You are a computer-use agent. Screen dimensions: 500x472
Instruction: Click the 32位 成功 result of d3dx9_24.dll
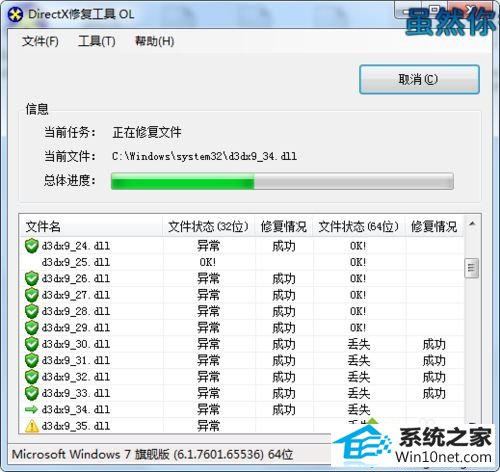coord(284,246)
